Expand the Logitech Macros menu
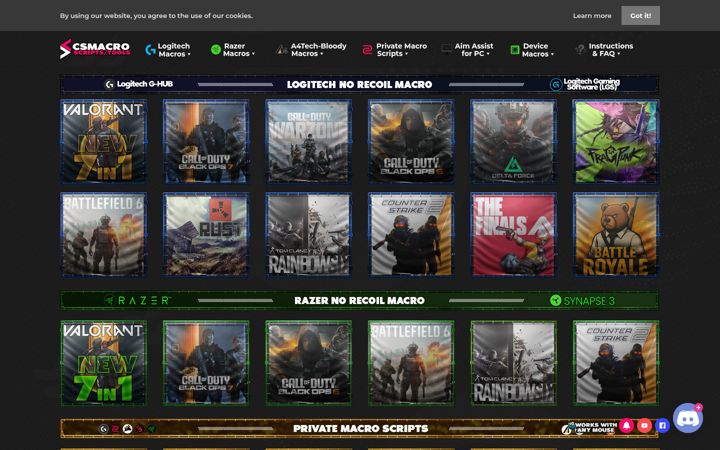Image resolution: width=720 pixels, height=450 pixels. point(168,50)
